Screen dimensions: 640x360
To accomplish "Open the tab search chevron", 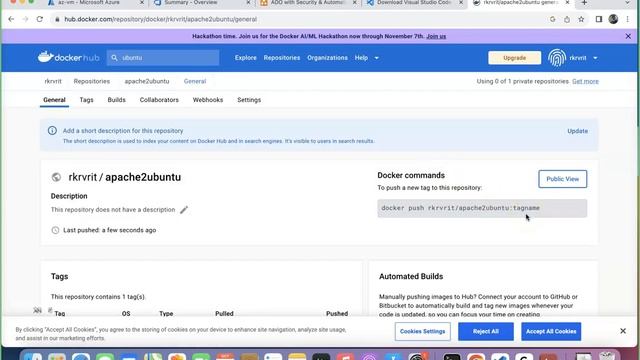I will 627,3.
